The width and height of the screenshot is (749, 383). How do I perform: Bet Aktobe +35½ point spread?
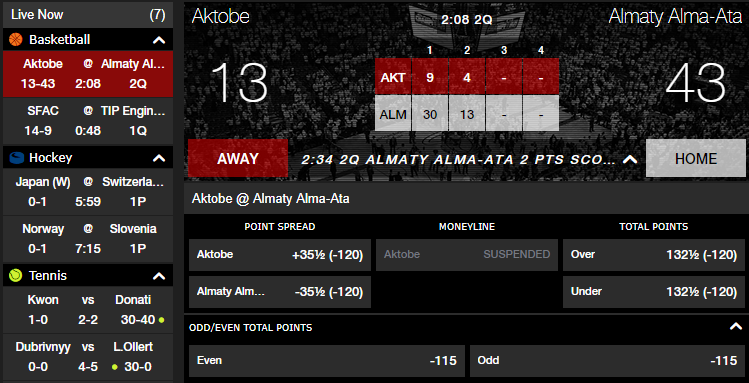pos(280,255)
